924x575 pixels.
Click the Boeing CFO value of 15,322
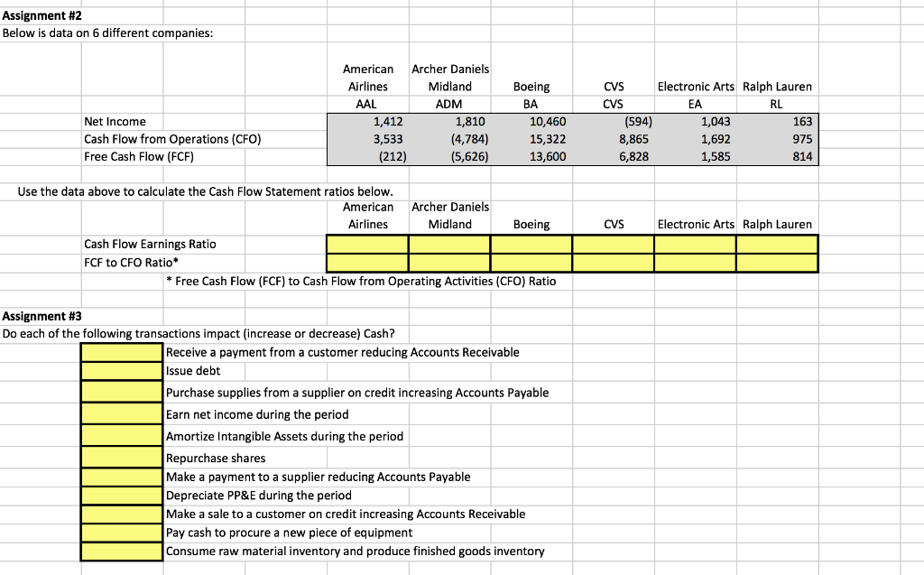(x=531, y=139)
